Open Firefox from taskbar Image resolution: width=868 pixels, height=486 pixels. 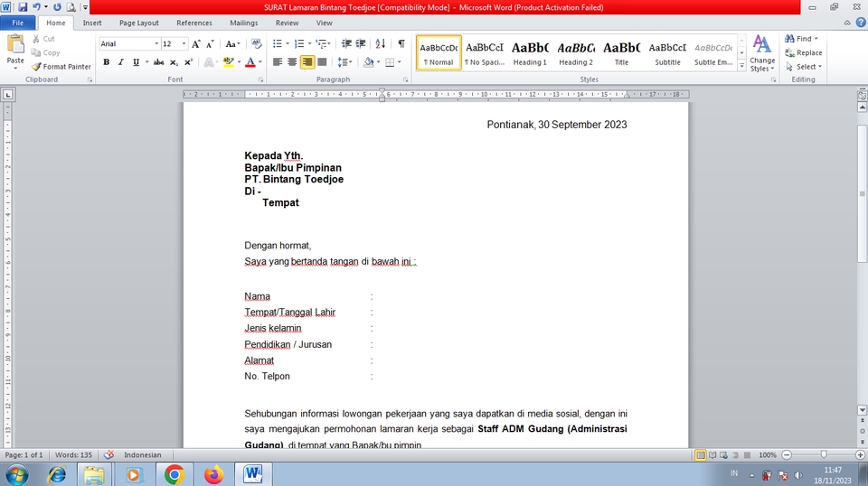pos(213,474)
